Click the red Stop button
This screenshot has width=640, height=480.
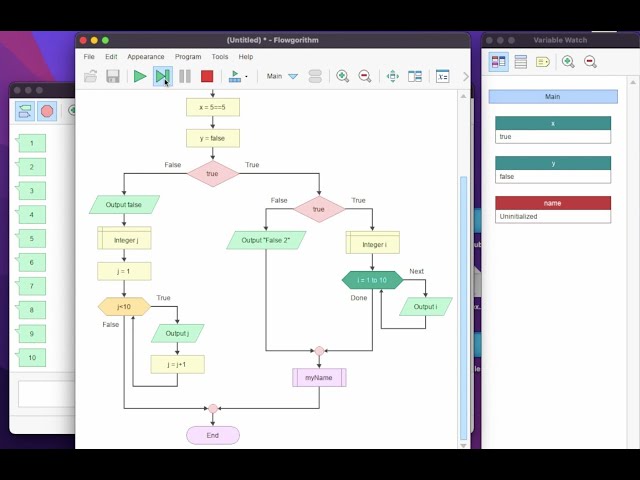pos(207,76)
